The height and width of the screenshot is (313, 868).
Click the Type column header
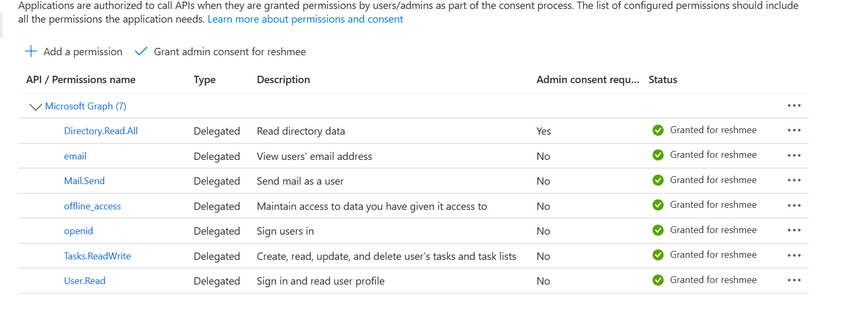tap(205, 80)
